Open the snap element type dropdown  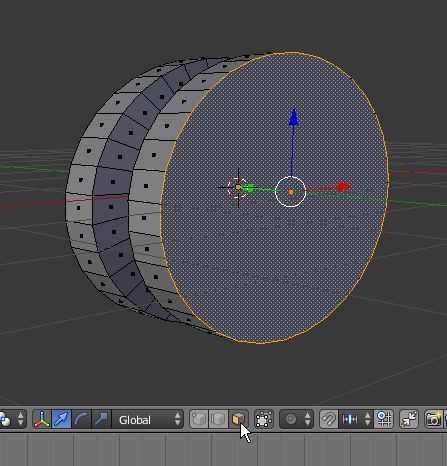point(356,419)
